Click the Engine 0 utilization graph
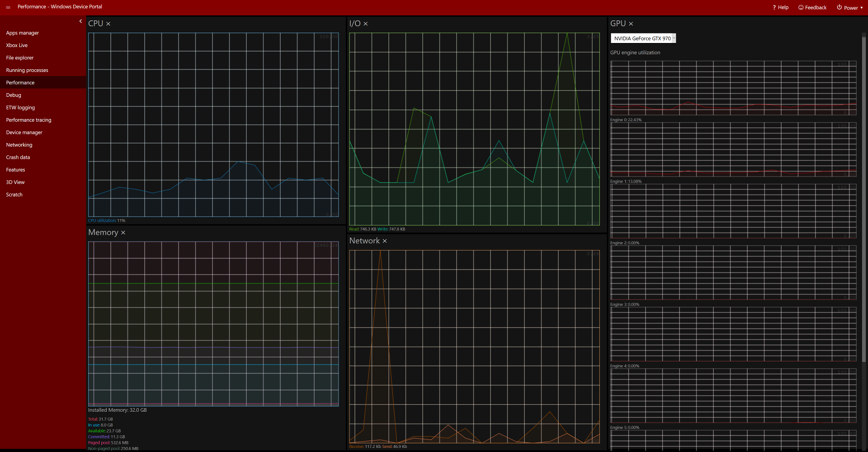The width and height of the screenshot is (868, 452). (x=733, y=88)
